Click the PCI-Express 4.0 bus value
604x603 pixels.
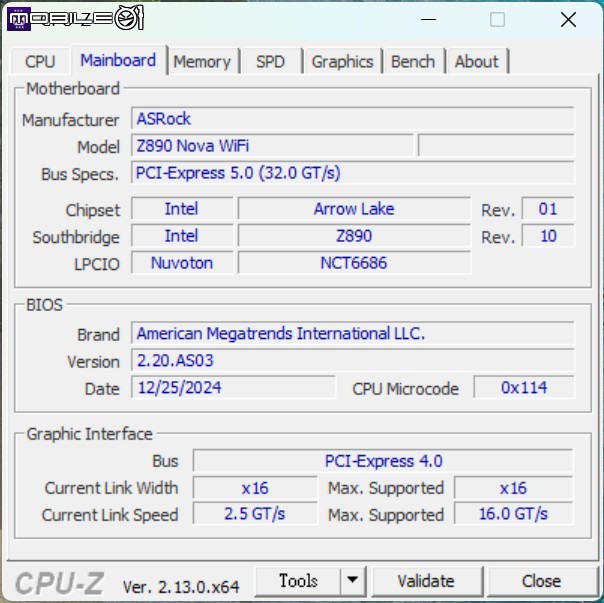click(383, 461)
